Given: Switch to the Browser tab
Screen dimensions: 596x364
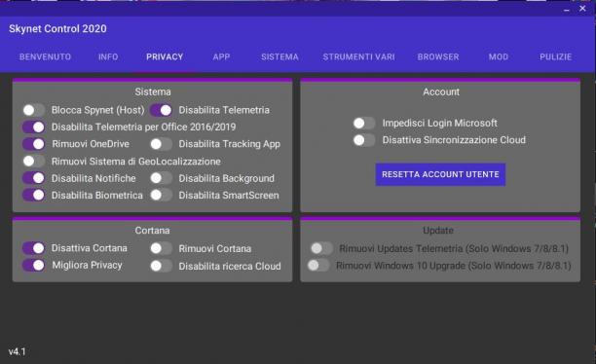Looking at the screenshot, I should click(x=438, y=57).
